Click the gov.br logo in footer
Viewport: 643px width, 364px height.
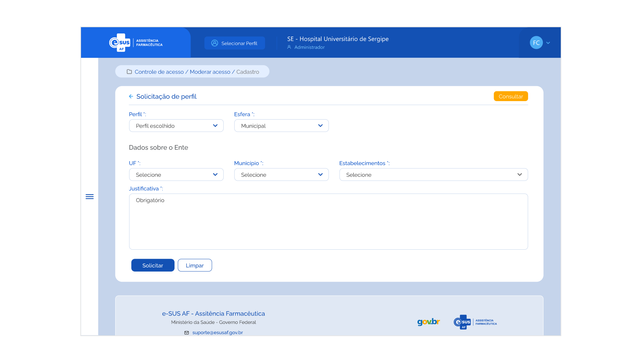(428, 321)
